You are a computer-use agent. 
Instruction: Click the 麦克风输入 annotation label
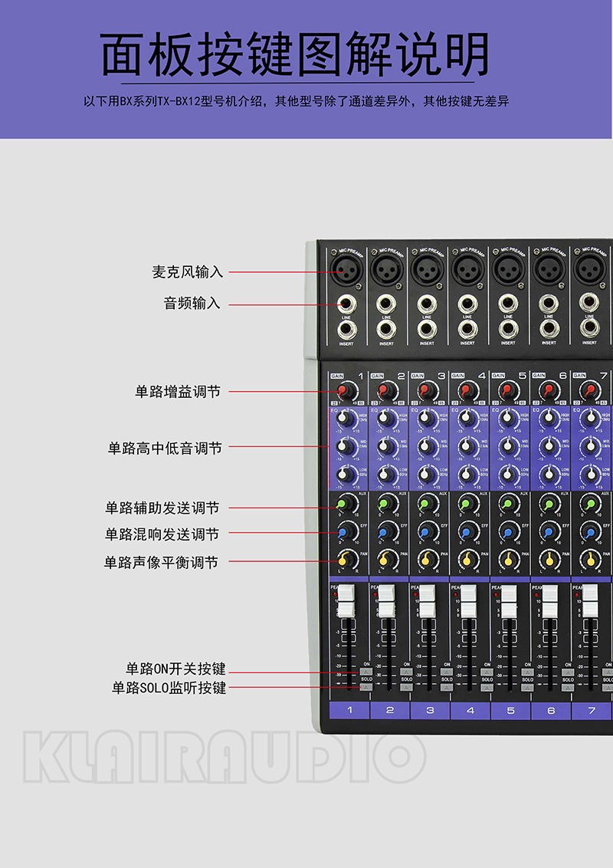pyautogui.click(x=187, y=272)
